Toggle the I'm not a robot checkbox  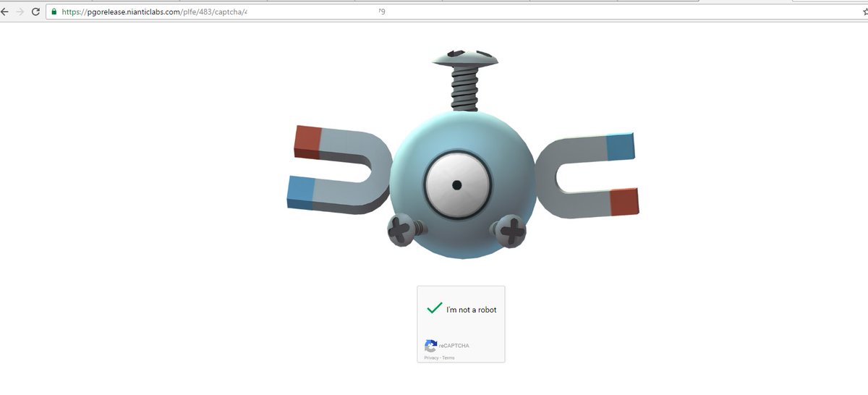tap(434, 308)
